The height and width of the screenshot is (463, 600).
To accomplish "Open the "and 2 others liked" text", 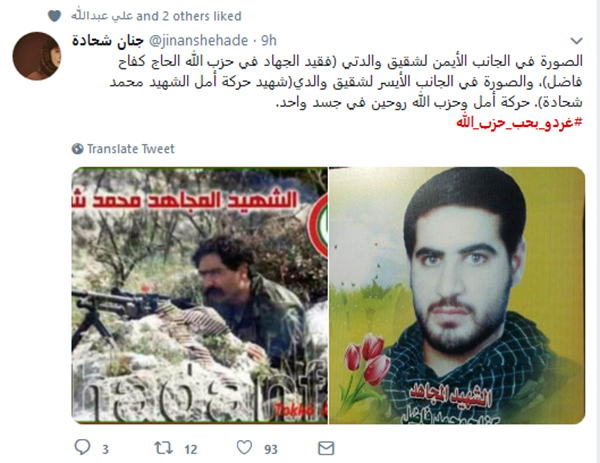I will click(x=189, y=16).
